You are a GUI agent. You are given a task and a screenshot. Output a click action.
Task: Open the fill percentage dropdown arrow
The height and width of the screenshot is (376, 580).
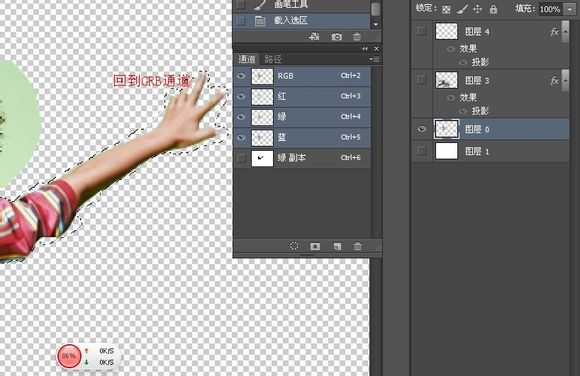pyautogui.click(x=570, y=9)
